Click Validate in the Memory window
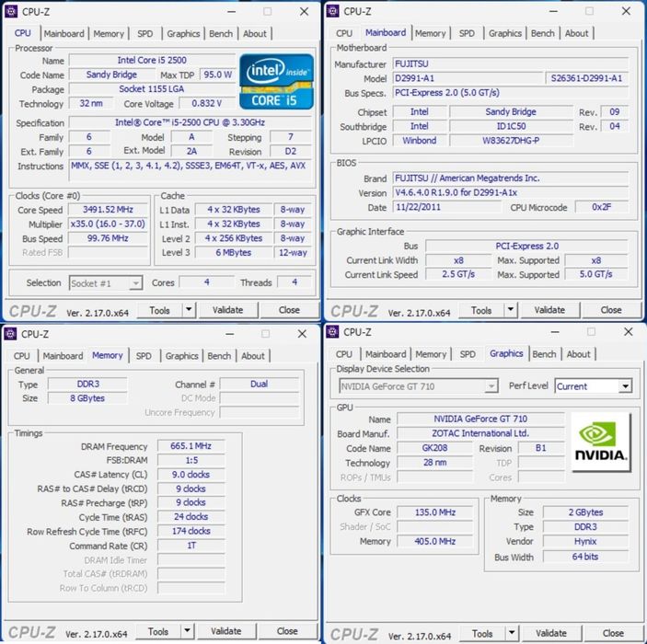The image size is (647, 644). click(x=226, y=631)
